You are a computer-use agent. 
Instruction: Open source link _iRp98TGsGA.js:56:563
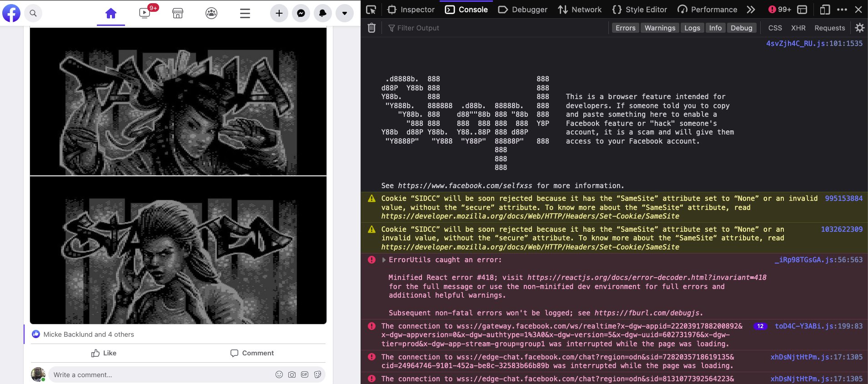[818, 260]
